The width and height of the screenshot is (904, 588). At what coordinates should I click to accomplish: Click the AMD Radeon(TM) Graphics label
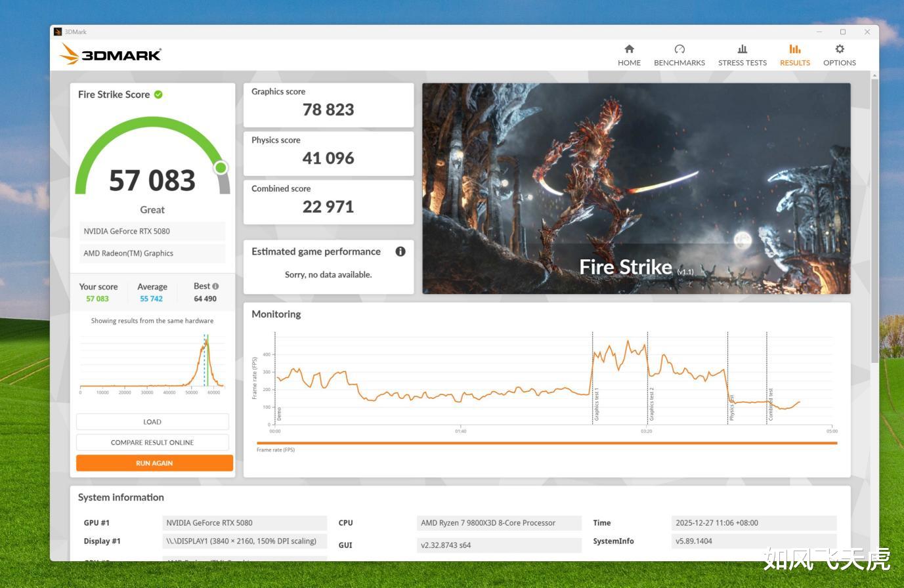(x=152, y=253)
